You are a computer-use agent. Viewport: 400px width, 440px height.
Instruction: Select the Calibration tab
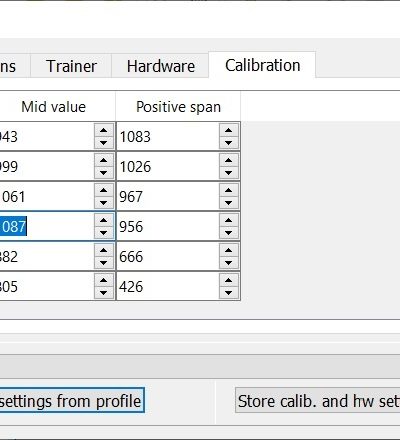click(x=262, y=65)
